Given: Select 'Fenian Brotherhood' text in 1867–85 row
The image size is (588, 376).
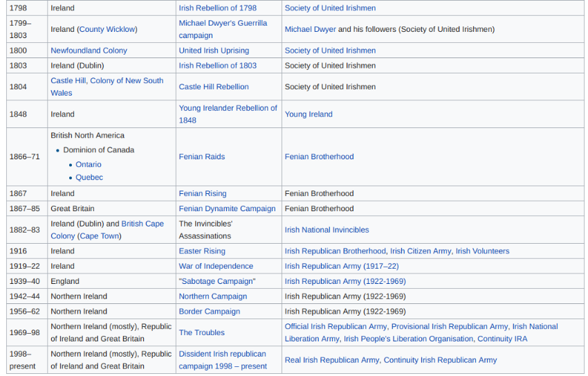Looking at the screenshot, I should coord(319,208).
